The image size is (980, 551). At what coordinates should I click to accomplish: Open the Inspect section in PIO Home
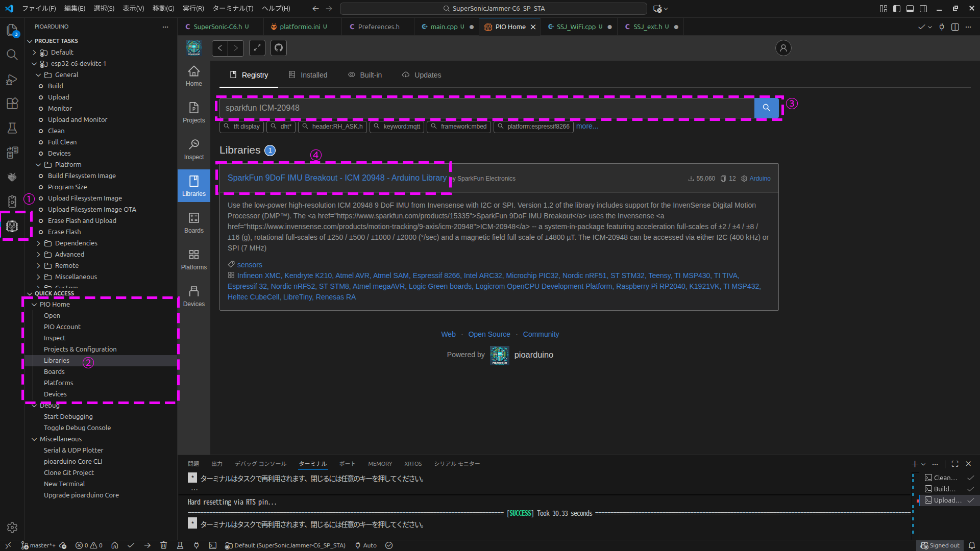click(193, 149)
